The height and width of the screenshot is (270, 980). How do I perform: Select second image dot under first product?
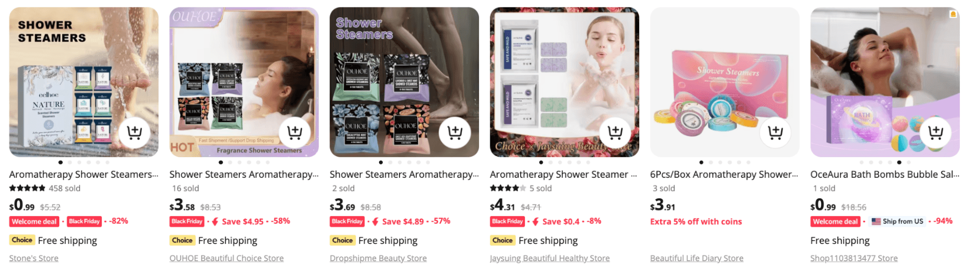point(70,162)
